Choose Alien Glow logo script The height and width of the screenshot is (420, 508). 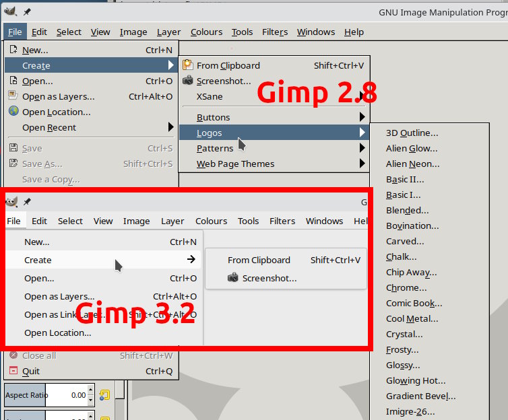tap(412, 149)
